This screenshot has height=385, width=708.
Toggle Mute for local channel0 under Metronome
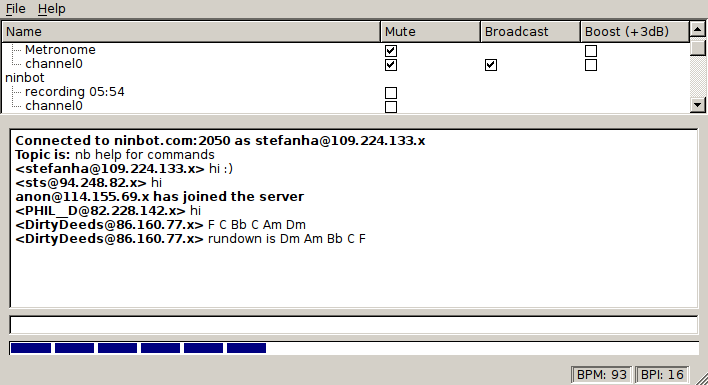[391, 65]
